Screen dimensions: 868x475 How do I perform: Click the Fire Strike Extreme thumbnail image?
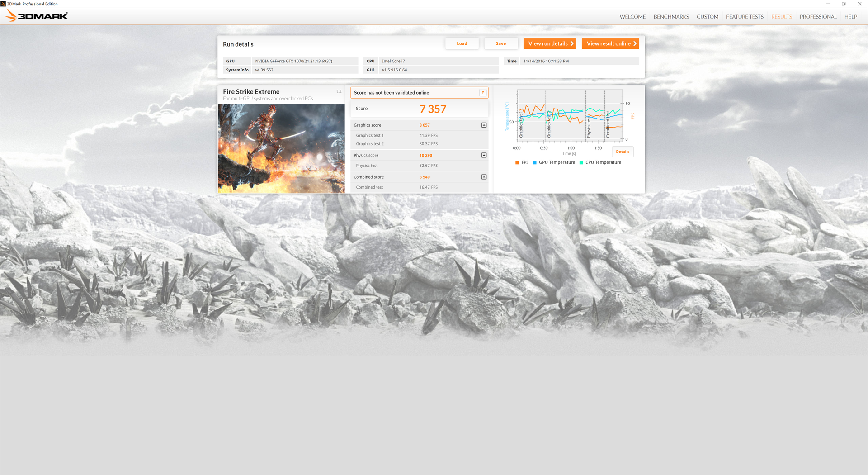point(281,148)
